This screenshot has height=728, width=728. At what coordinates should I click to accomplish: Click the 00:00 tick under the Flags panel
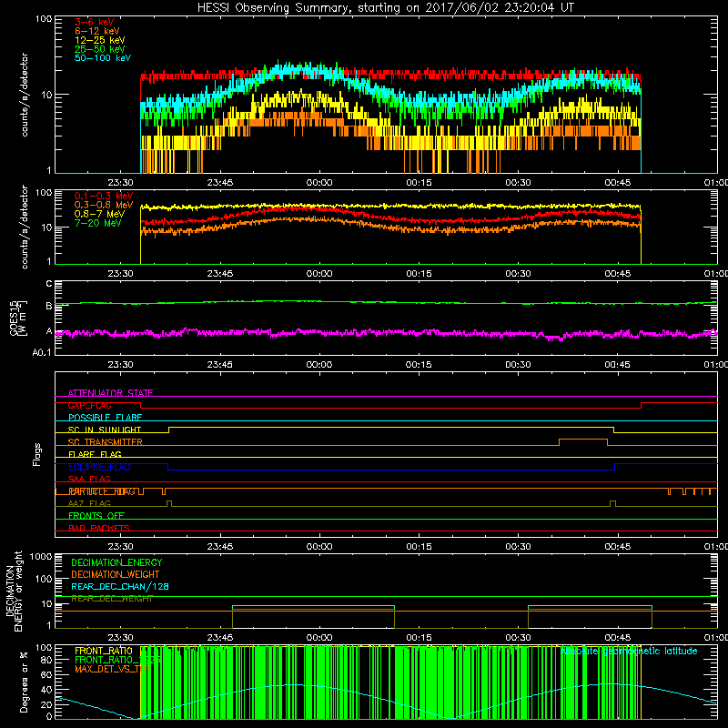point(319,547)
